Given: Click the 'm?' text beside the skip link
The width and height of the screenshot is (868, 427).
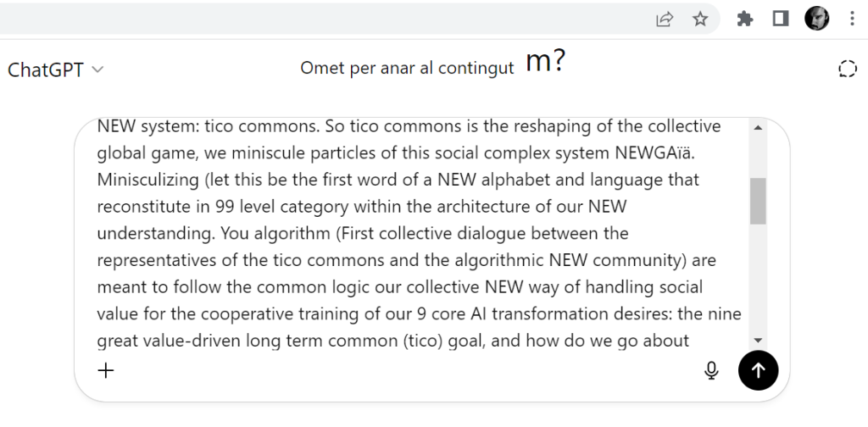Looking at the screenshot, I should pos(545,62).
